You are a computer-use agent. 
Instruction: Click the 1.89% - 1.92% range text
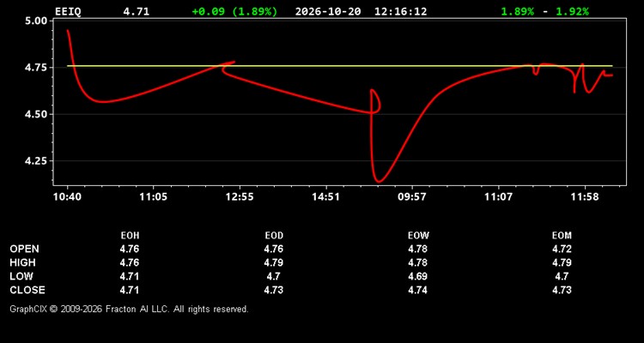pyautogui.click(x=544, y=11)
